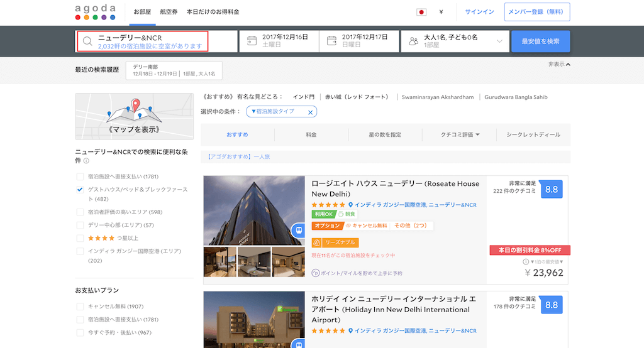This screenshot has height=348, width=644.
Task: Click info icon next to 便利な条件 heading
Action: (86, 161)
